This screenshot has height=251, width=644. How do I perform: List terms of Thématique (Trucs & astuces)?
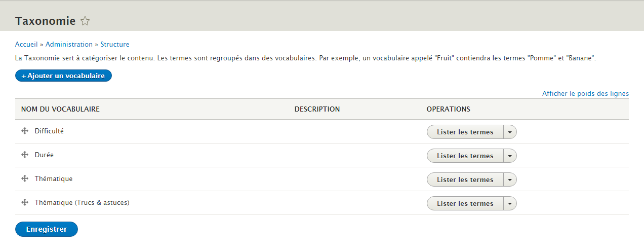click(x=465, y=203)
